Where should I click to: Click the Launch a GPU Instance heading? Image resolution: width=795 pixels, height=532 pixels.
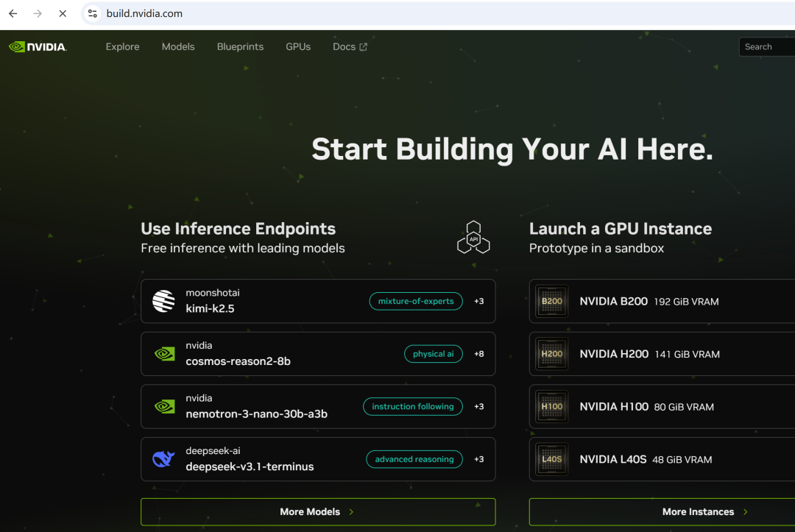(x=621, y=229)
